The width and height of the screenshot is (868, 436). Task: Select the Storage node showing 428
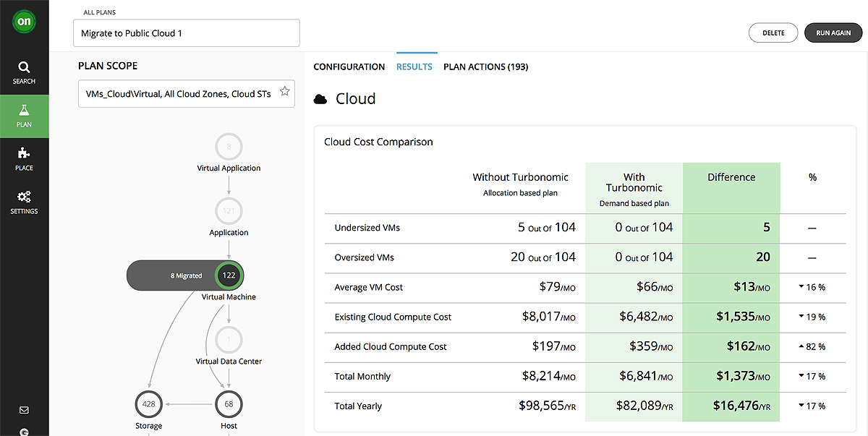click(148, 404)
